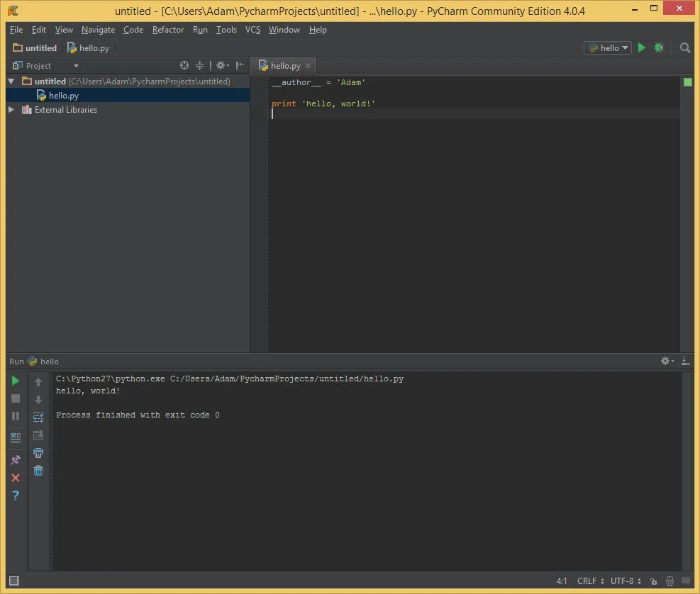Select hello.py in project tree
The width and height of the screenshot is (700, 594).
[x=128, y=95]
